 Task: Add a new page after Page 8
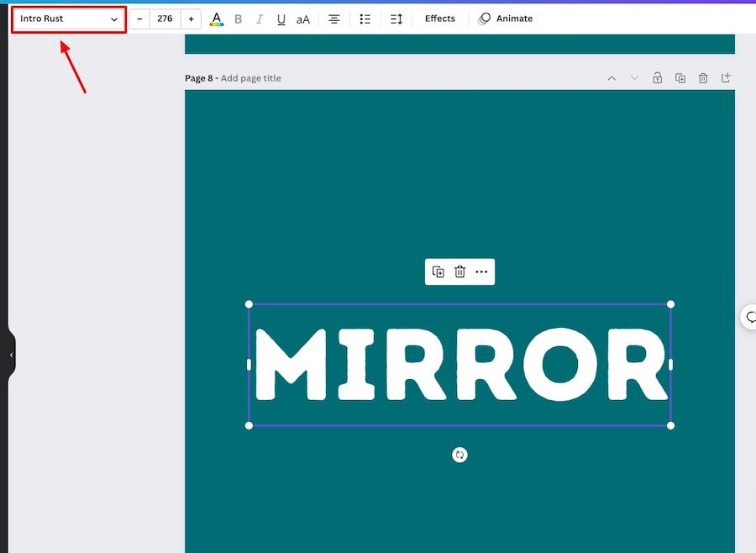[x=726, y=77]
